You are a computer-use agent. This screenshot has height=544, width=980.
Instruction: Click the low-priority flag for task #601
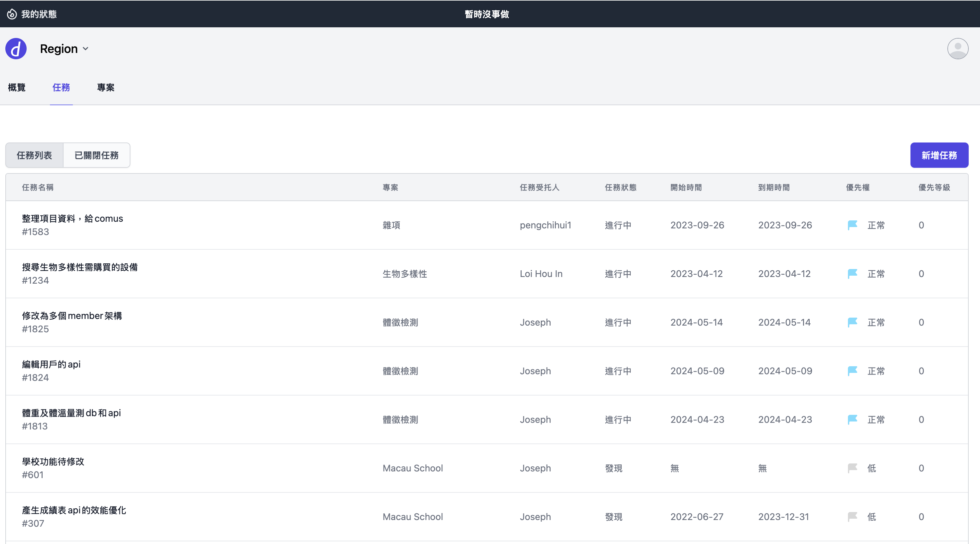tap(853, 468)
